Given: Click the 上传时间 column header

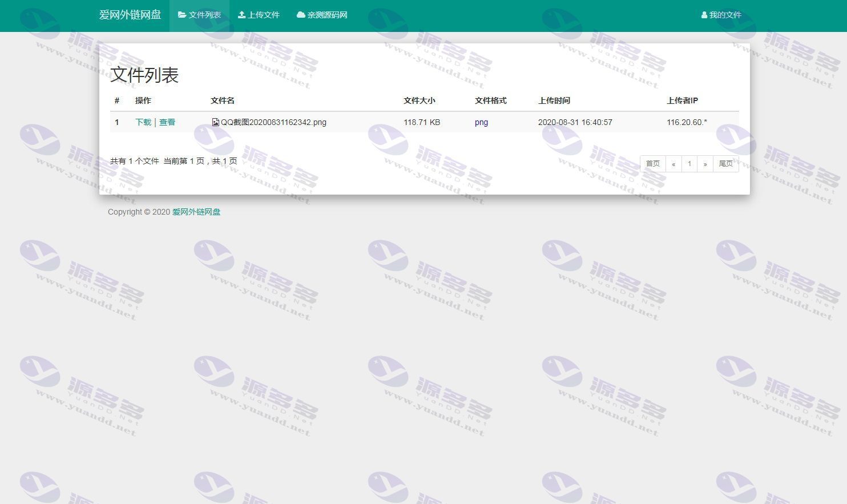Looking at the screenshot, I should click(x=554, y=100).
